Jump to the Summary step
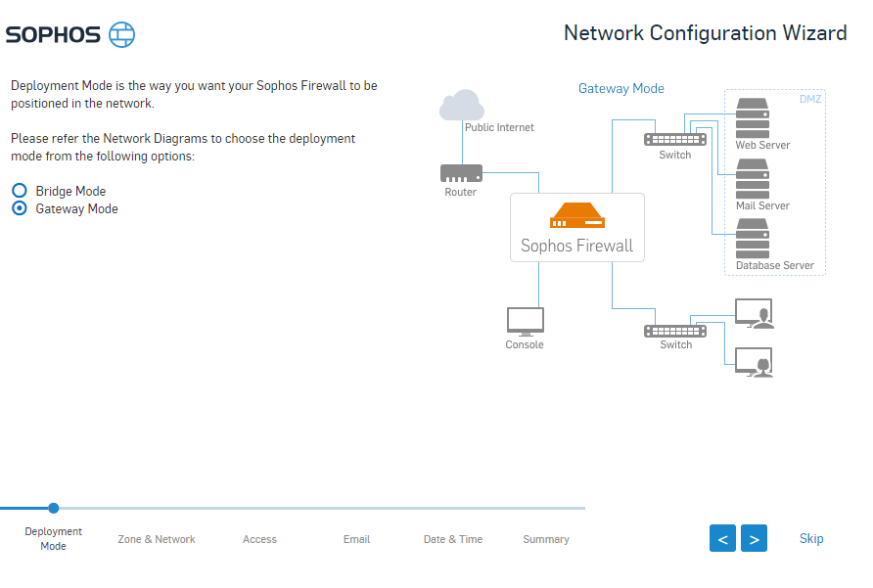The height and width of the screenshot is (588, 873). pyautogui.click(x=546, y=539)
